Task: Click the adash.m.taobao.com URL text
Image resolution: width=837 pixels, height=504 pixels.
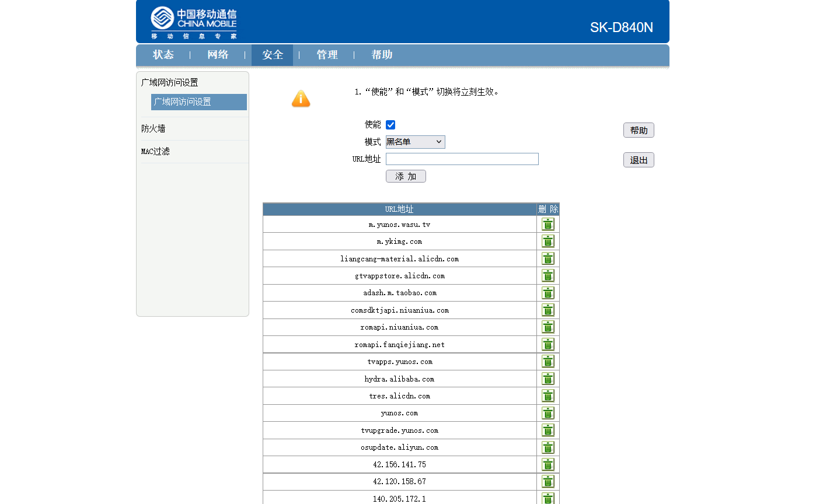Action: (399, 293)
